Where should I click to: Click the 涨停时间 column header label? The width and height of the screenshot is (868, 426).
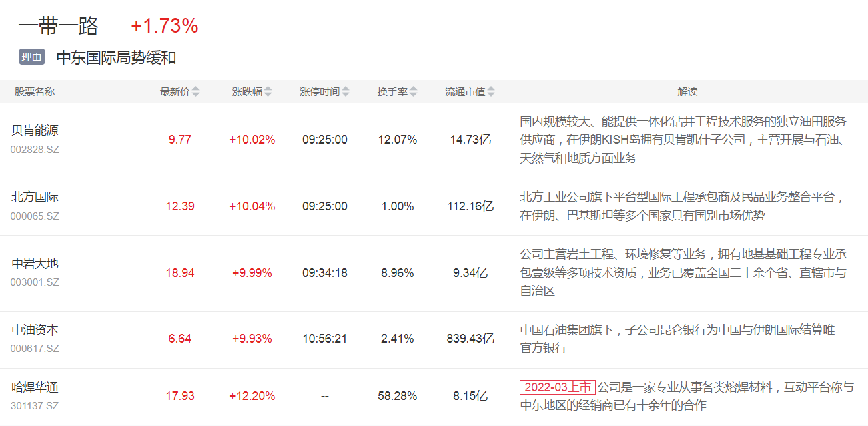pyautogui.click(x=320, y=92)
